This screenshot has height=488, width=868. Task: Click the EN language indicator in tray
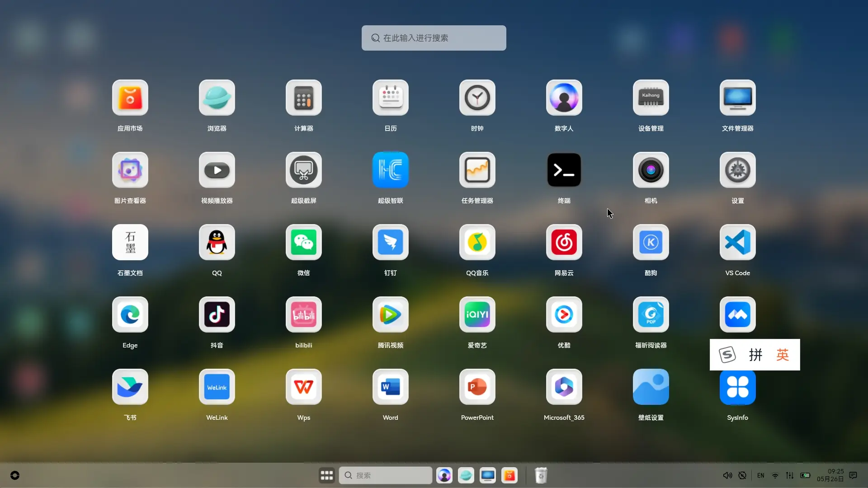[x=761, y=475]
